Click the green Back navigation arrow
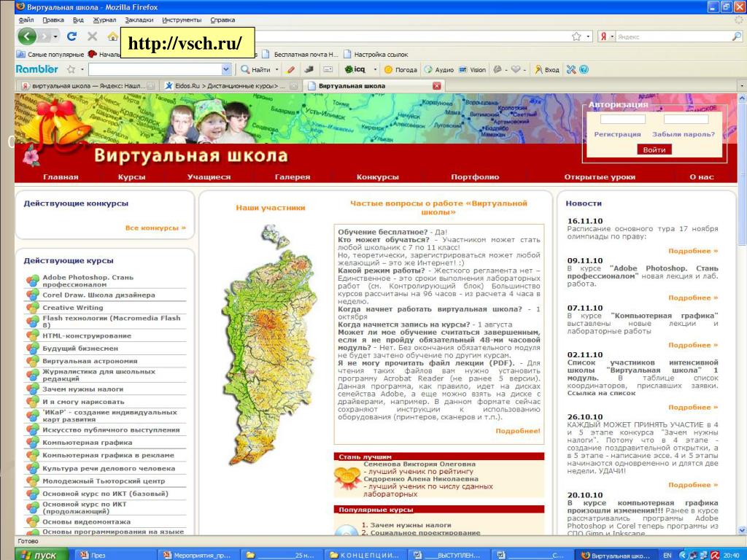747x560 pixels. pos(27,36)
